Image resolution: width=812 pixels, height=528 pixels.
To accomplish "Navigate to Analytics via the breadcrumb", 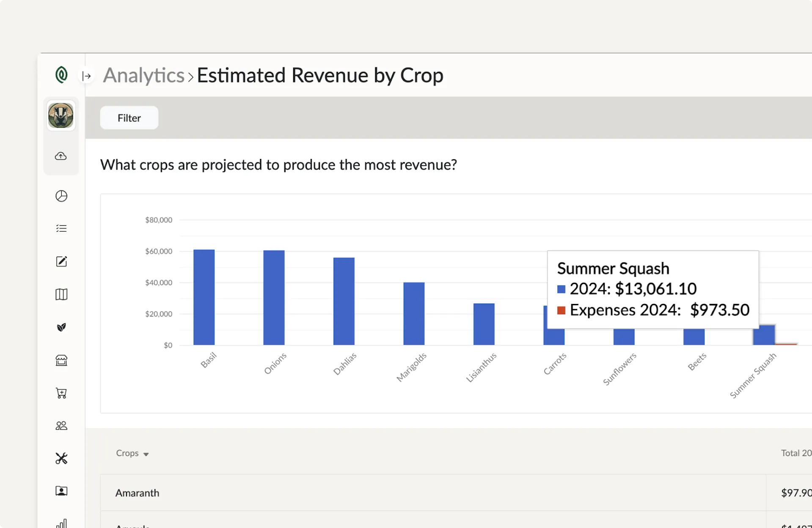I will [x=143, y=75].
